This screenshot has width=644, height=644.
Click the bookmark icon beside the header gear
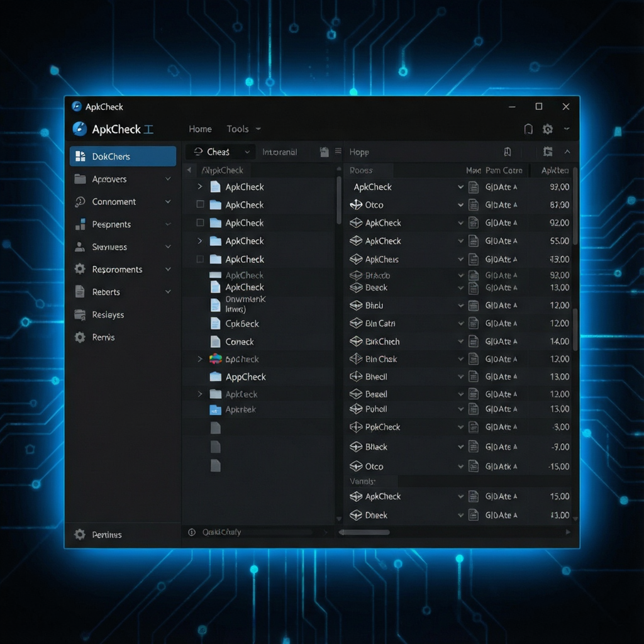tap(528, 130)
